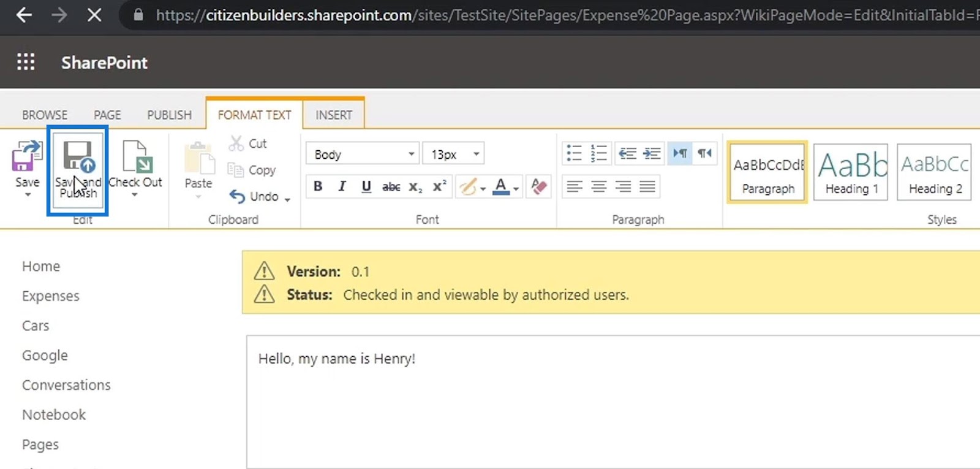Open the Cars navigation link

pos(36,326)
